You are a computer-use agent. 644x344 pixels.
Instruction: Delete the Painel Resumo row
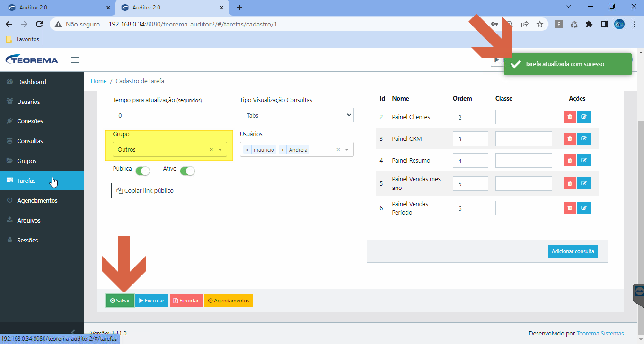570,160
